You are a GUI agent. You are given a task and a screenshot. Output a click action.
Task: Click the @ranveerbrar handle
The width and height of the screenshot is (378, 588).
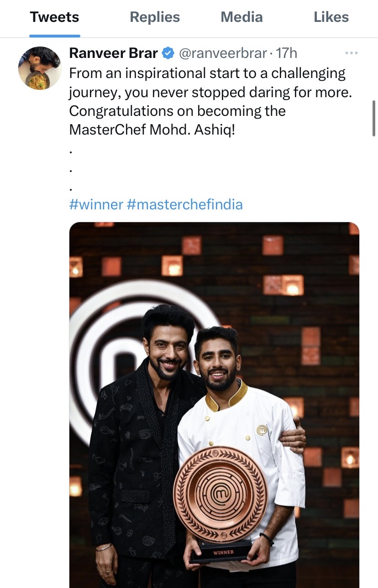click(222, 53)
